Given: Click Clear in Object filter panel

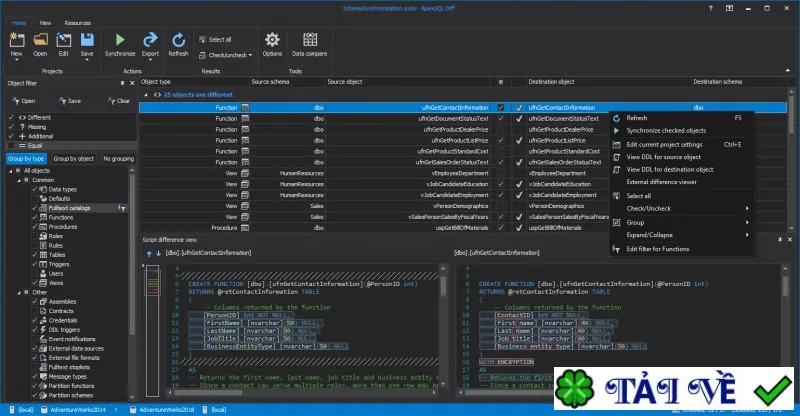Looking at the screenshot, I should (119, 101).
